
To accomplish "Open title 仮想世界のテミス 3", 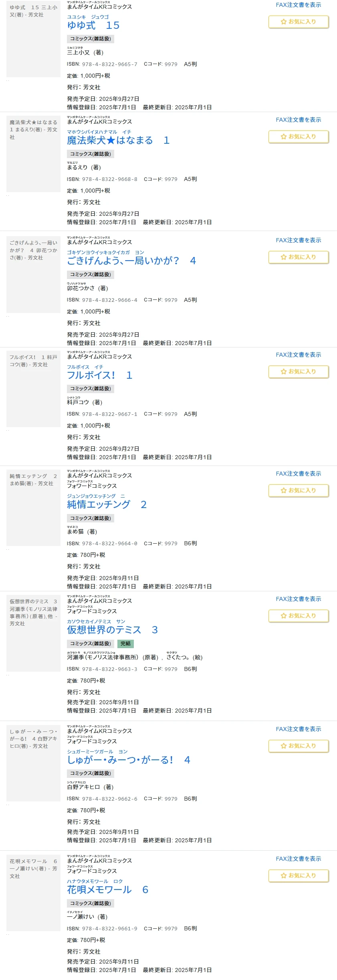I will [x=112, y=630].
